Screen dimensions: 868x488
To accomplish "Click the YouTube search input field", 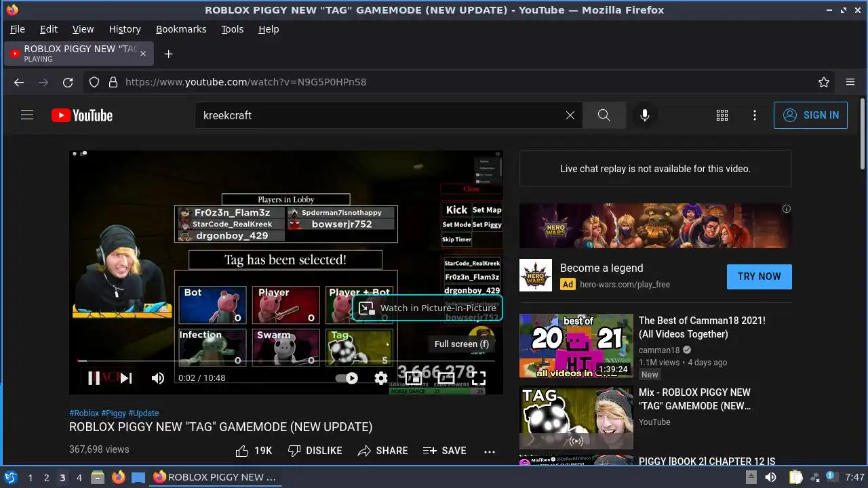I will pos(382,115).
